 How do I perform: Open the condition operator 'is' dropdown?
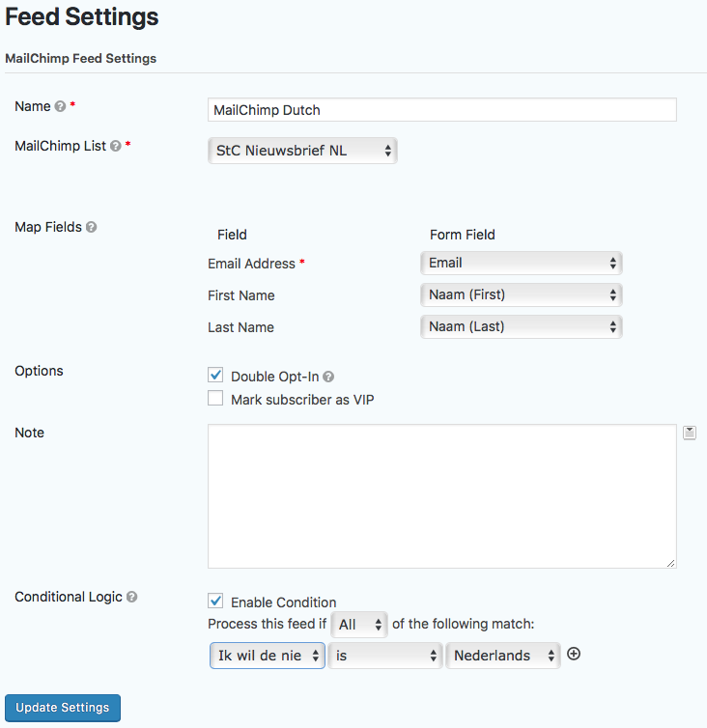[x=385, y=656]
